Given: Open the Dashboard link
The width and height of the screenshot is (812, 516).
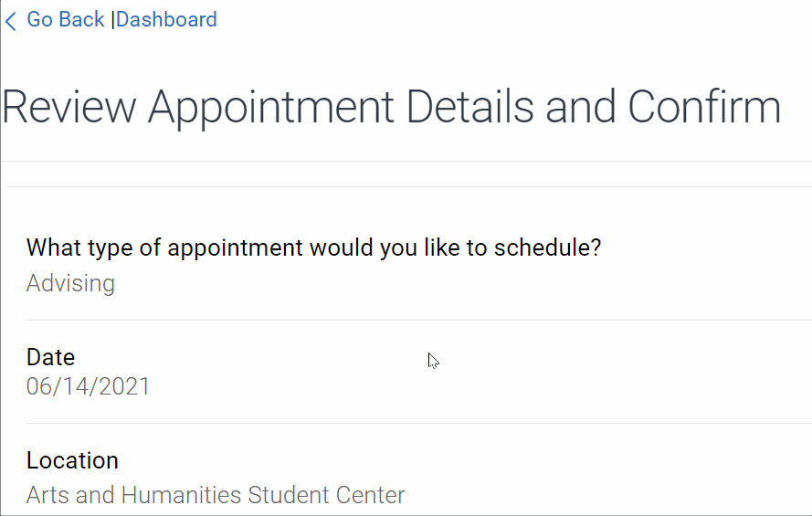Looking at the screenshot, I should point(166,19).
